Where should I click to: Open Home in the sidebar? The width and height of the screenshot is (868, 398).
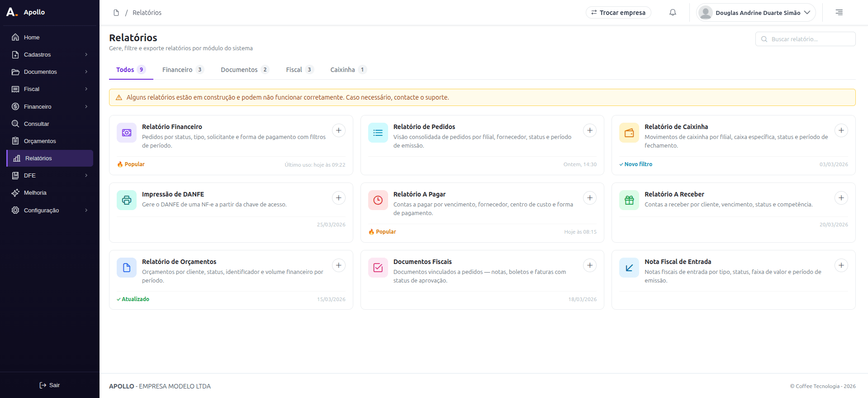pyautogui.click(x=50, y=37)
